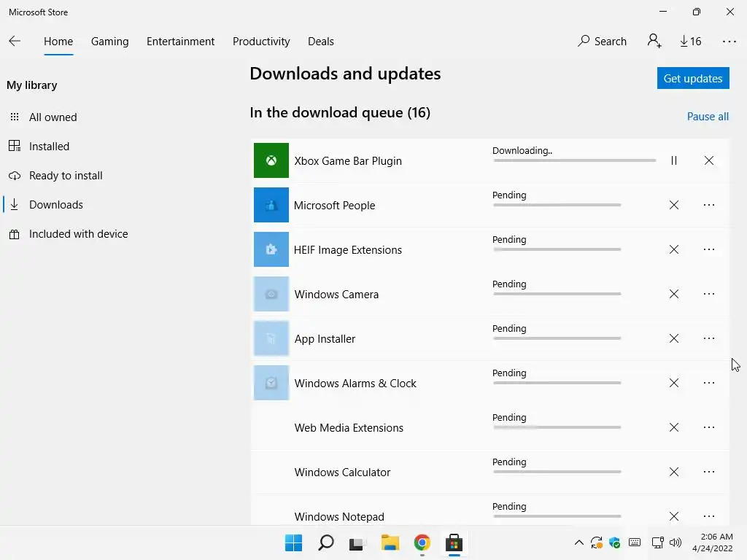Cancel the HEIF Image Extensions download
Viewport: 747px width, 560px height.
tap(673, 249)
